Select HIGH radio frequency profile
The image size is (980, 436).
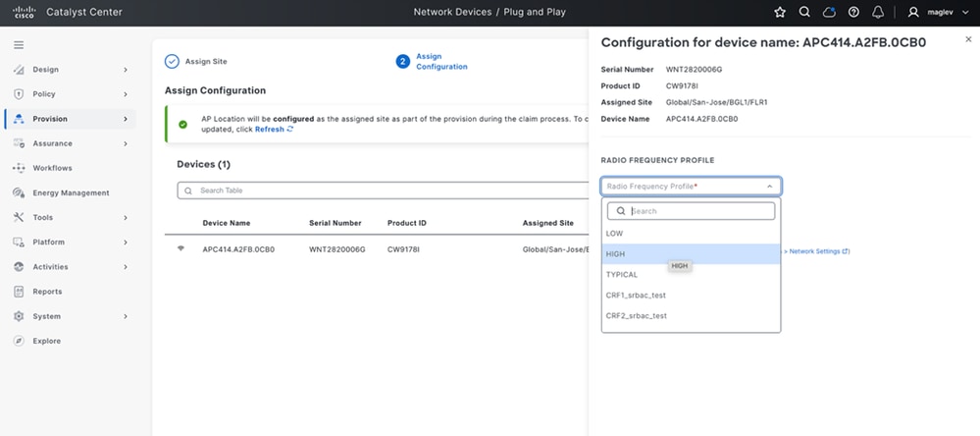(x=691, y=254)
